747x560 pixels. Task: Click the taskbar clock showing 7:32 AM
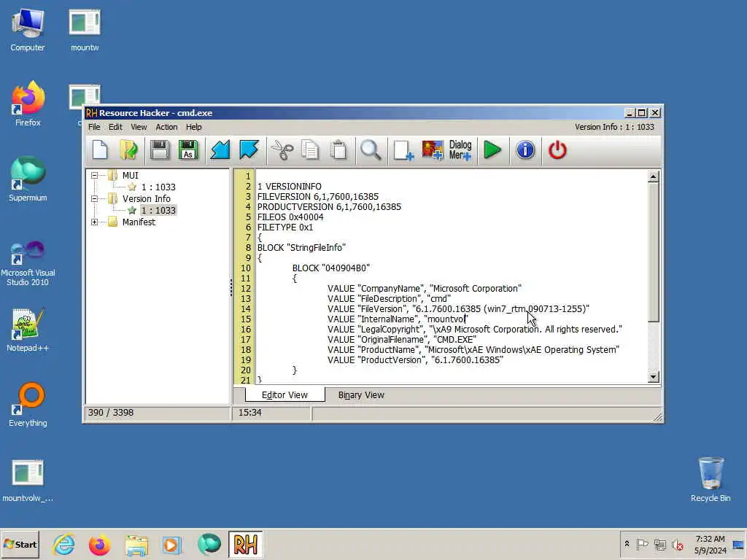710,544
